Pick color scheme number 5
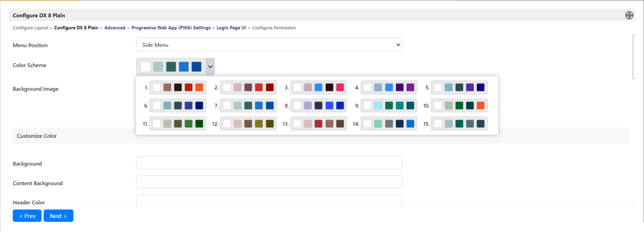This screenshot has width=644, height=232. 459,88
